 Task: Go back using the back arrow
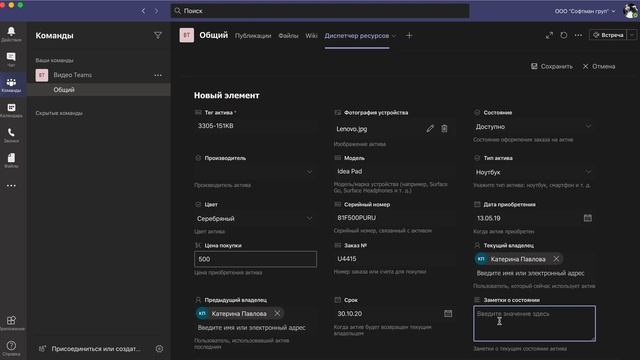point(143,11)
